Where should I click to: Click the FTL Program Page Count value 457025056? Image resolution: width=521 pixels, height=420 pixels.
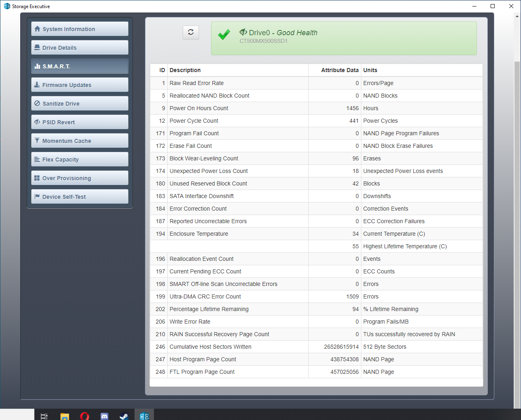coord(345,372)
